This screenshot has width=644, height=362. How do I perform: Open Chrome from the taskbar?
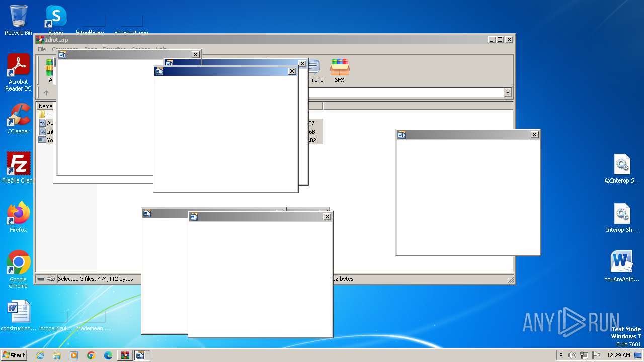point(91,355)
